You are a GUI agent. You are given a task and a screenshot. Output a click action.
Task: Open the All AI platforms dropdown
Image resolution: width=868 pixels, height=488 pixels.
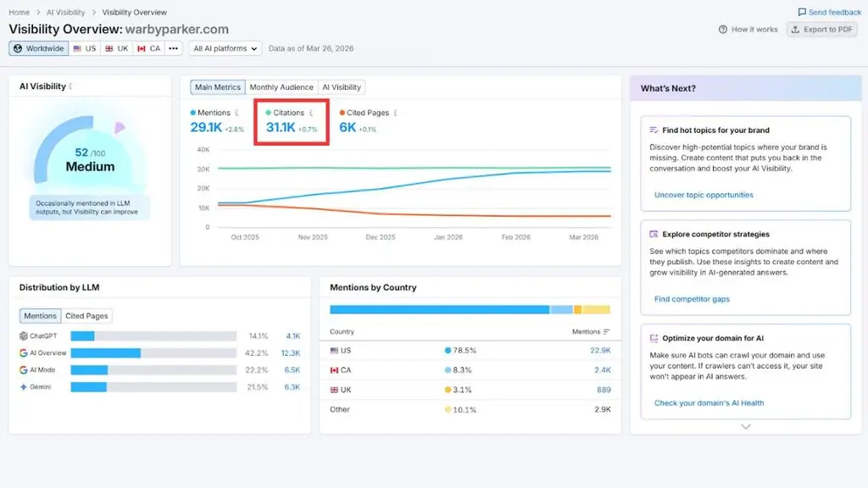[x=225, y=48]
